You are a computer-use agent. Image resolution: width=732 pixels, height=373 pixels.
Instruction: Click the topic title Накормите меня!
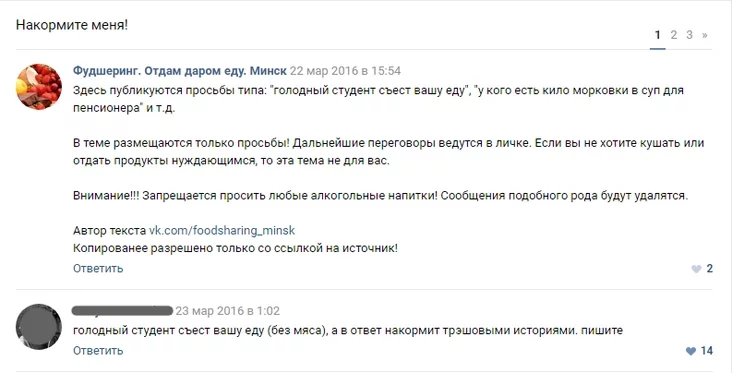pos(72,25)
